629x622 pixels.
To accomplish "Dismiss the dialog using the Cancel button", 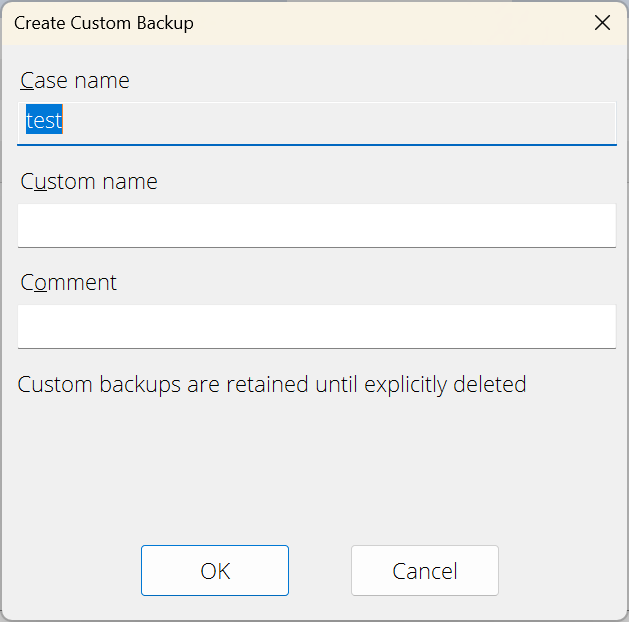I will pos(425,570).
